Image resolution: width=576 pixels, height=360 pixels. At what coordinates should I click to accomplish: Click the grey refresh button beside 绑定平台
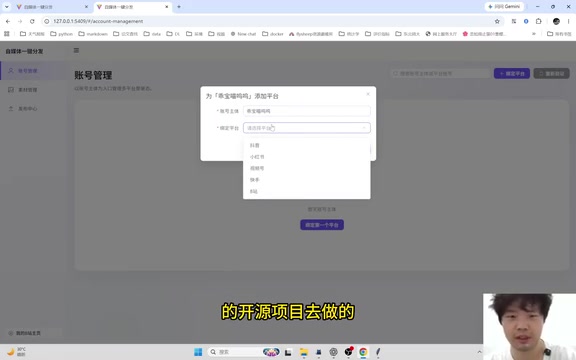click(551, 73)
